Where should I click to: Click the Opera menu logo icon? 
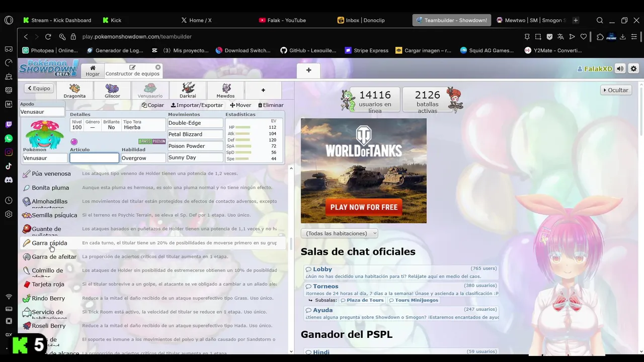tap(9, 20)
